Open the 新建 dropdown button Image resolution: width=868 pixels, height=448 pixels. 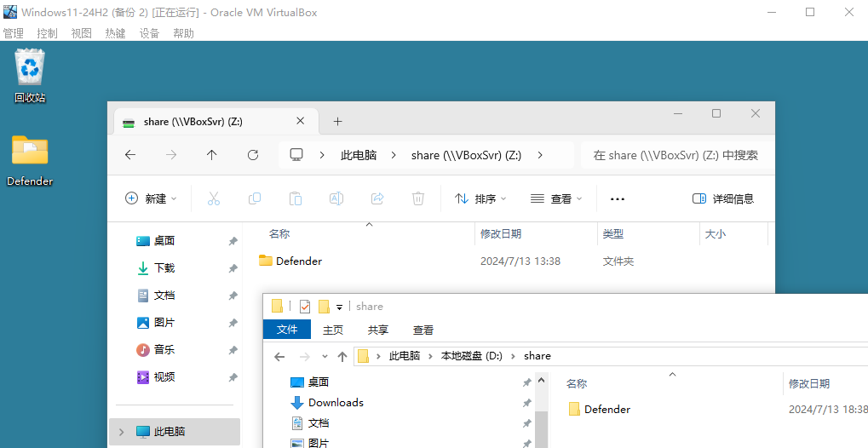coord(151,198)
